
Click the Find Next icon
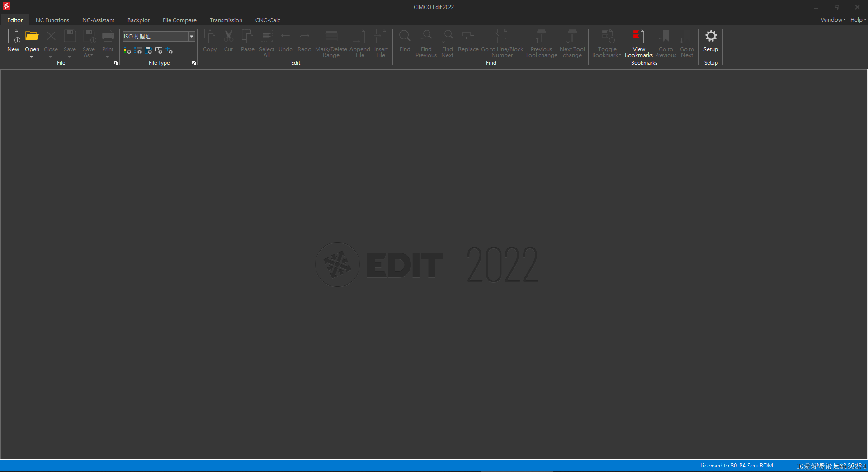point(448,36)
